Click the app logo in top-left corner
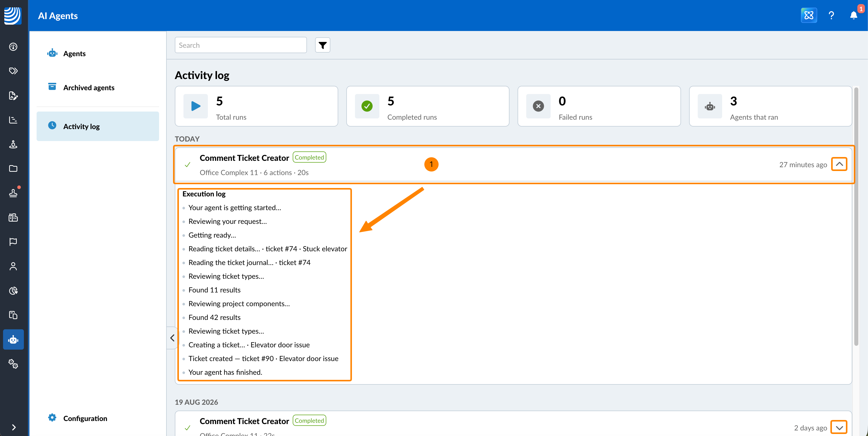This screenshot has height=436, width=868. point(13,15)
